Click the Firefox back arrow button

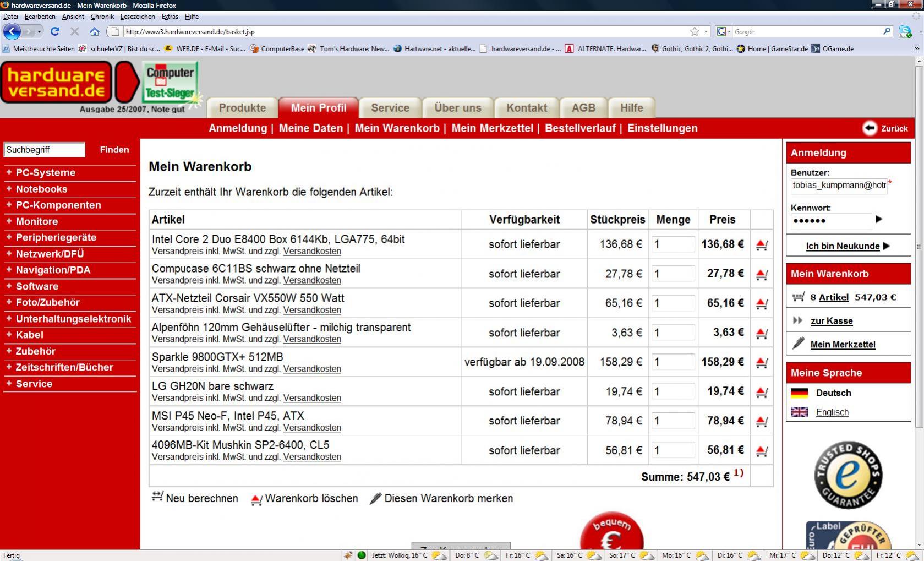[12, 31]
